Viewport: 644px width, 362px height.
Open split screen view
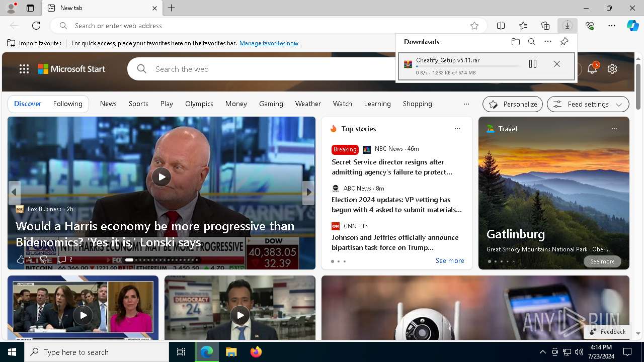click(501, 26)
